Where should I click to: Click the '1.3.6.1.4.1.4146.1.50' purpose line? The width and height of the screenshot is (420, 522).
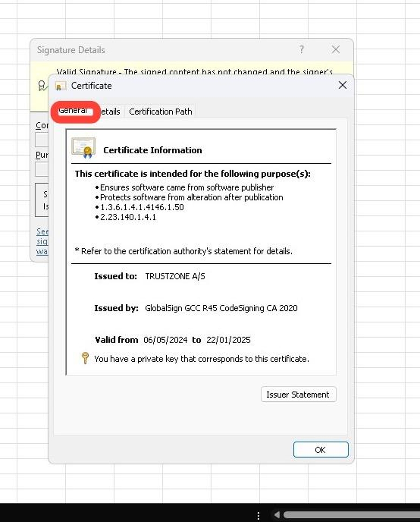click(142, 207)
